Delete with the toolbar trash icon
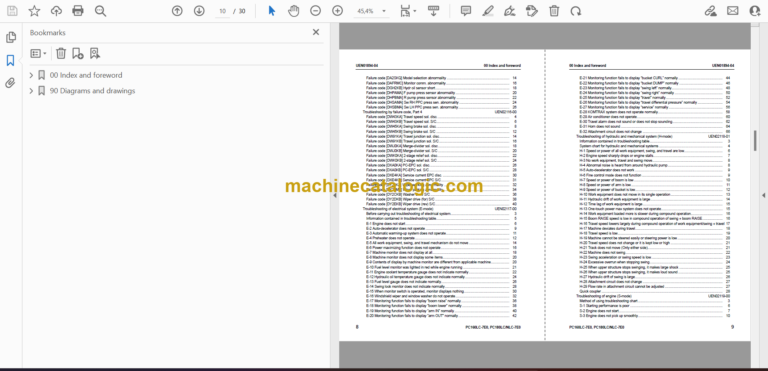Screen dimensions: 768x371 (554, 11)
